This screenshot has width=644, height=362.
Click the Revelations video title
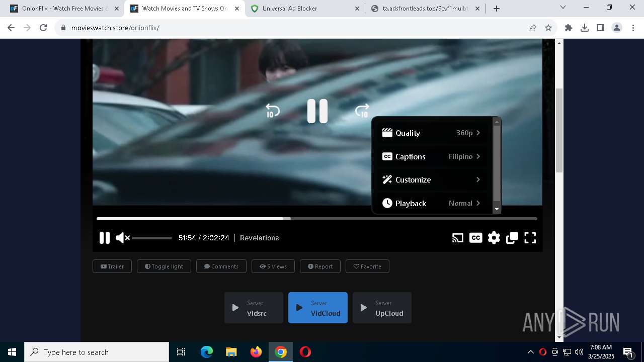(259, 238)
